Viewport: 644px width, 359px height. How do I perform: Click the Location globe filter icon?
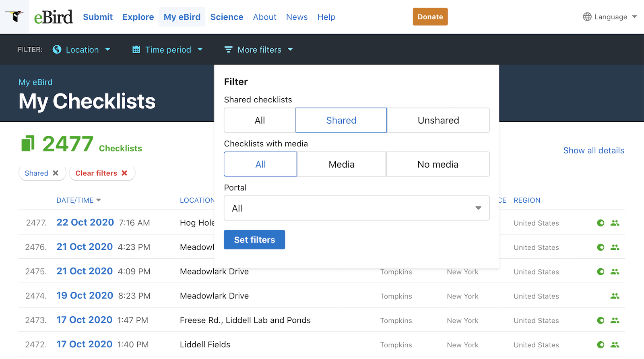pos(57,50)
